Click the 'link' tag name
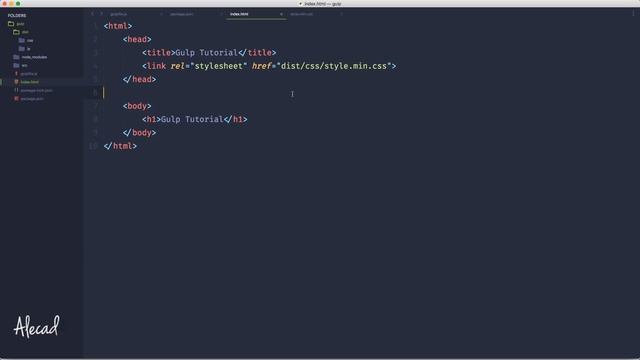Viewport: 640px width, 360px height. pyautogui.click(x=156, y=66)
